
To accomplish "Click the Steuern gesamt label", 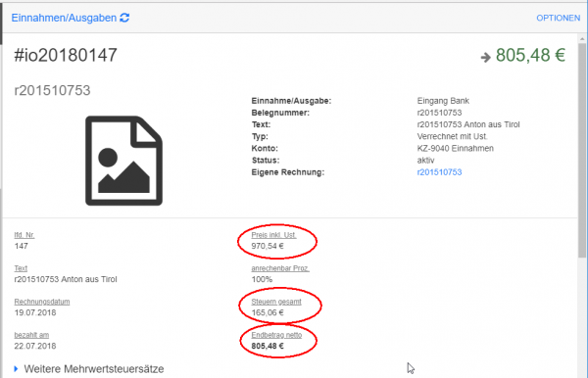I will pyautogui.click(x=276, y=302).
